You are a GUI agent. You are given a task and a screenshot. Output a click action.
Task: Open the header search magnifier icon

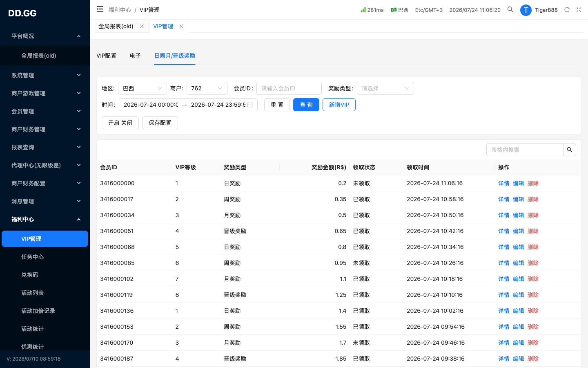510,9
